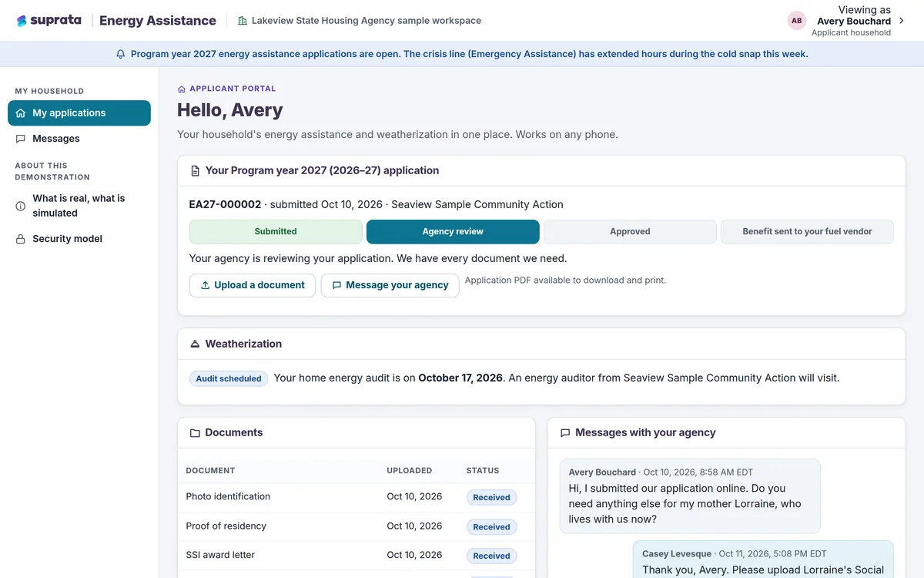
Task: Click Received status for Photo identification
Action: [491, 498]
